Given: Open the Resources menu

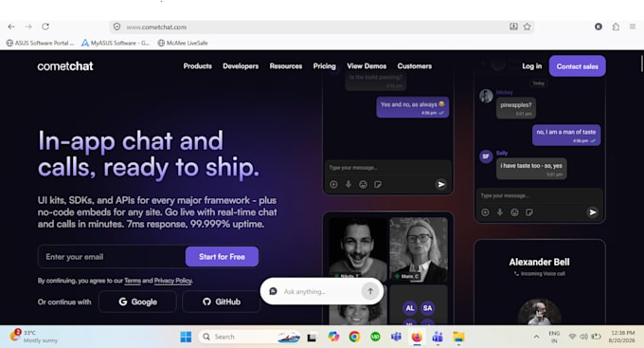Looking at the screenshot, I should [x=286, y=66].
